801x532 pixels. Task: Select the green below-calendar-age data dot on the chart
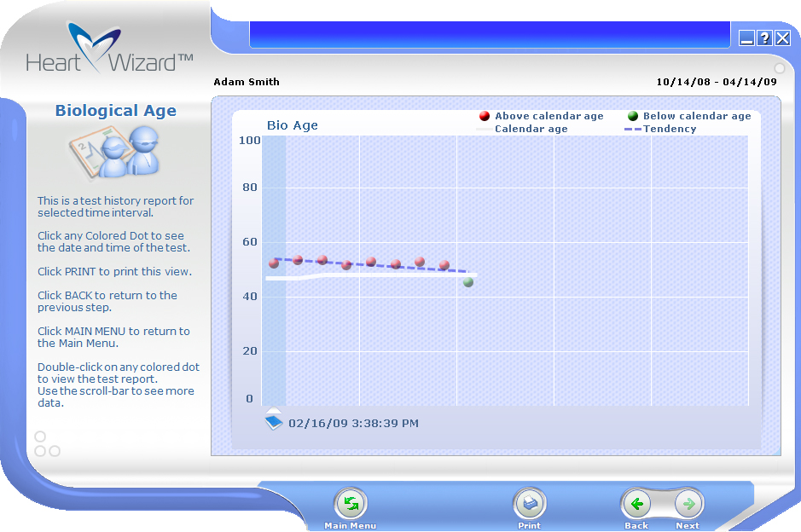tap(468, 282)
